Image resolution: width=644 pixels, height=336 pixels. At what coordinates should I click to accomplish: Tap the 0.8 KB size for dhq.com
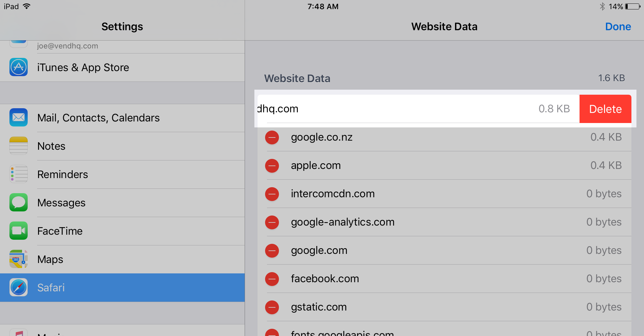click(x=554, y=109)
